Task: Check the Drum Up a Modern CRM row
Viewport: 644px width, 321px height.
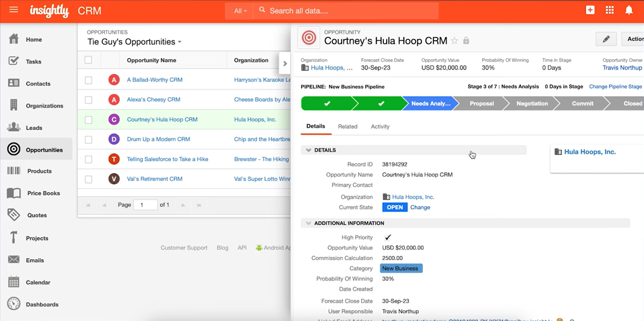Action: [88, 139]
